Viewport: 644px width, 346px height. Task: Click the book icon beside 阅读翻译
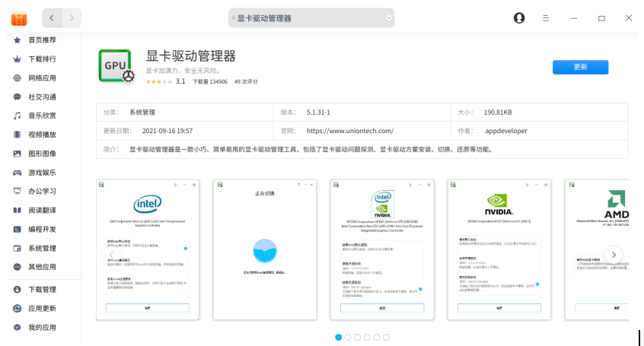coord(18,210)
